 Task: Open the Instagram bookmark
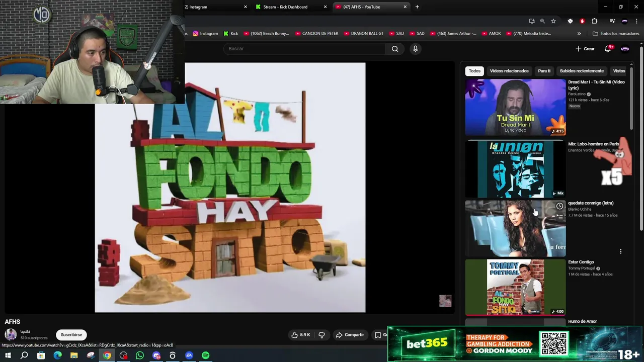point(205,34)
